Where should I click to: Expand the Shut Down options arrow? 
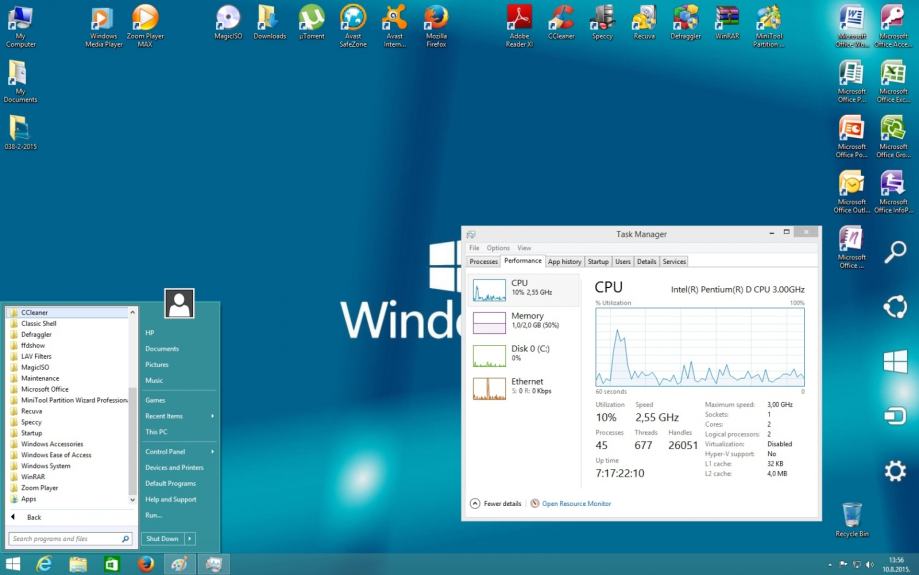click(189, 538)
